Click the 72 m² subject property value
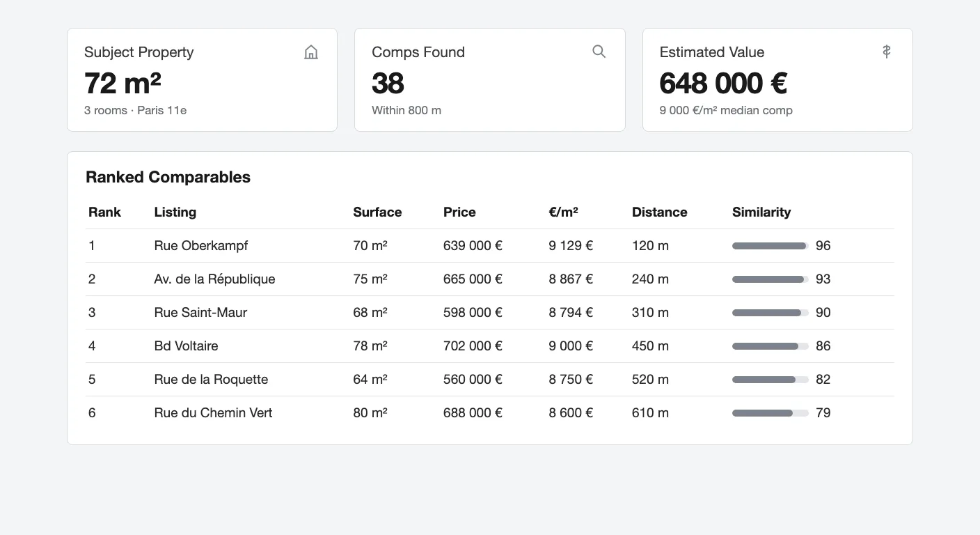The image size is (980, 535). (122, 84)
